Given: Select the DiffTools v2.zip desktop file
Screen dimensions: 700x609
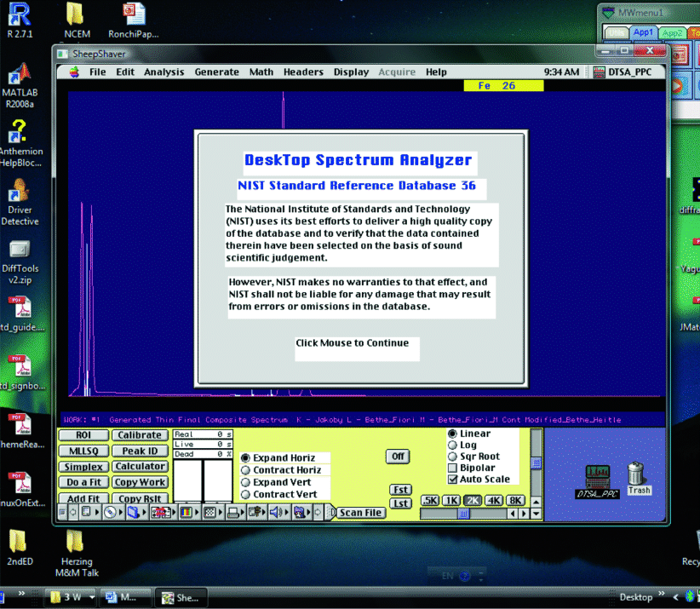Looking at the screenshot, I should pyautogui.click(x=20, y=262).
